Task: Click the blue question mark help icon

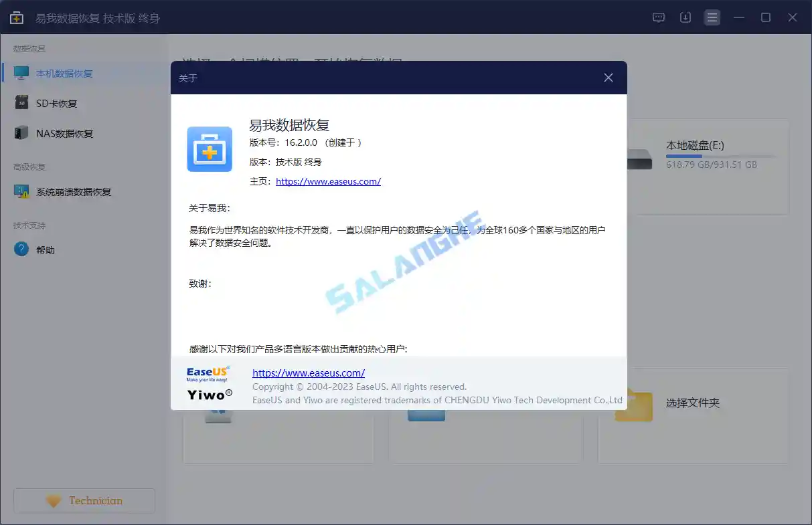Action: pyautogui.click(x=22, y=249)
